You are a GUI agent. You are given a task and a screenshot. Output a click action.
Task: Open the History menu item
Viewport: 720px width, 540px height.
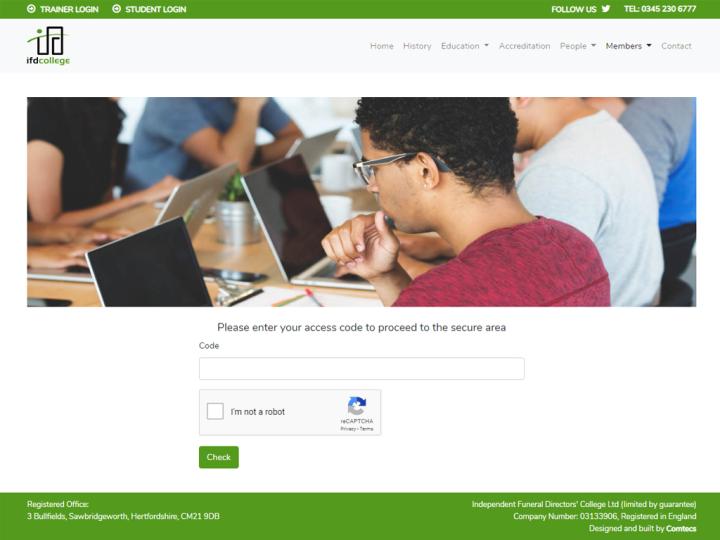coord(417,46)
